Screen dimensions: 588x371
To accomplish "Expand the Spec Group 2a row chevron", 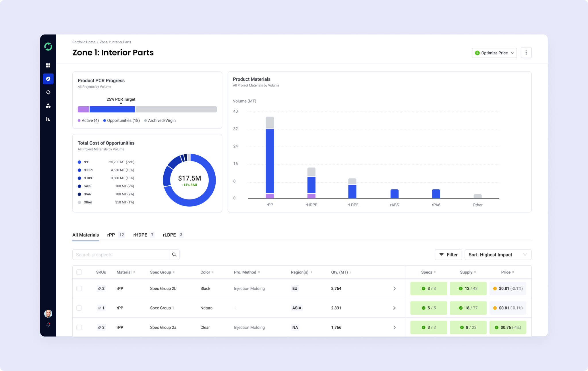I will tap(394, 327).
